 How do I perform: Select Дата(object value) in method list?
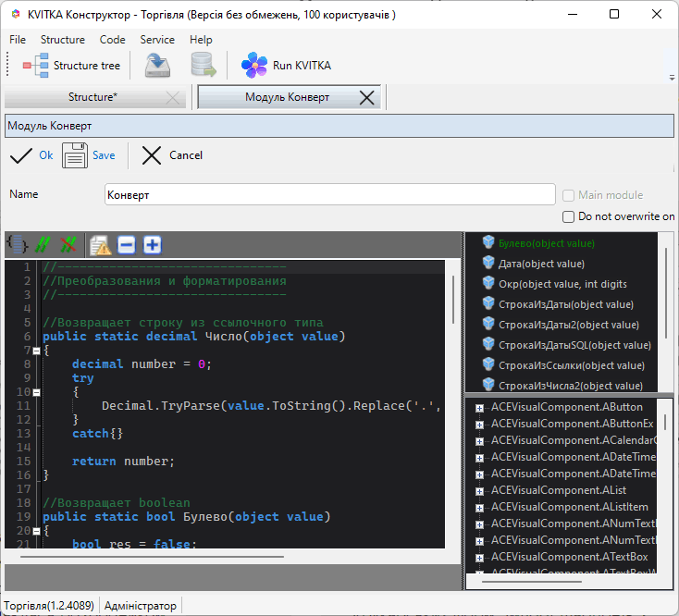[x=541, y=264]
